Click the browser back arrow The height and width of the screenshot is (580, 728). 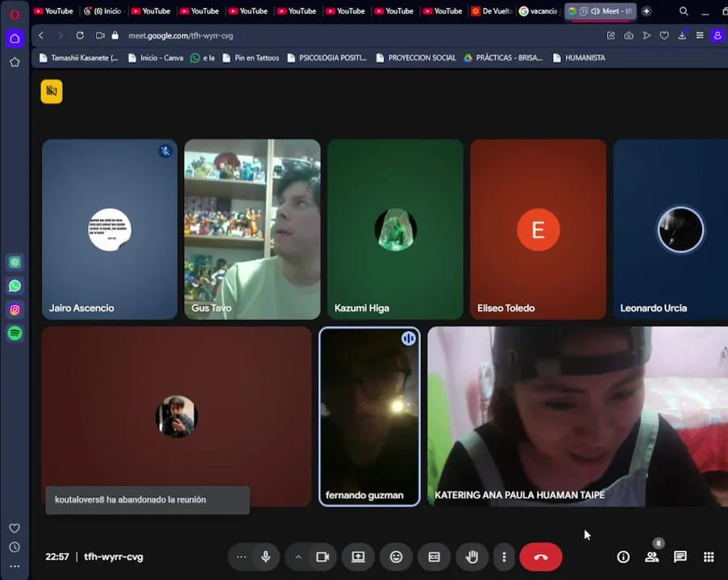pos(41,35)
